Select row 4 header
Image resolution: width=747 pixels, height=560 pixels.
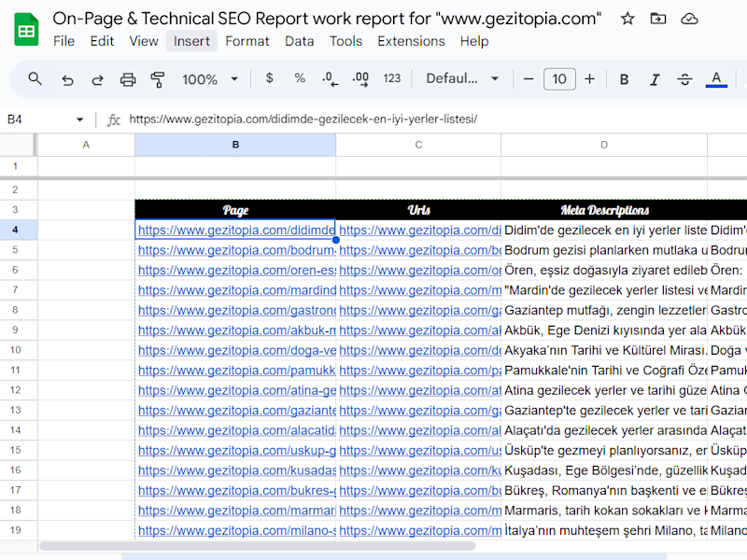[x=15, y=230]
